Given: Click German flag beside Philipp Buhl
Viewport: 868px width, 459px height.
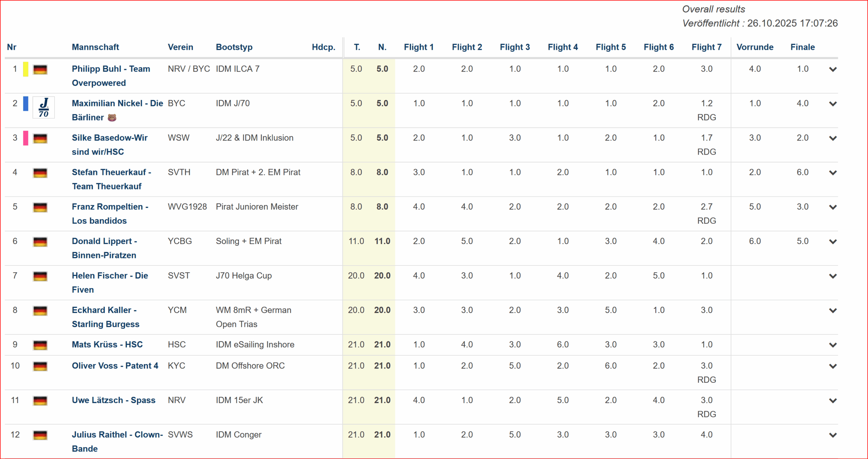Looking at the screenshot, I should 40,69.
